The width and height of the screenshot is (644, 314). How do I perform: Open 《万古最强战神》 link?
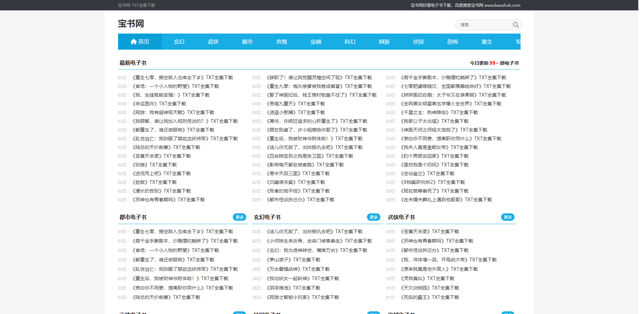[x=297, y=269]
